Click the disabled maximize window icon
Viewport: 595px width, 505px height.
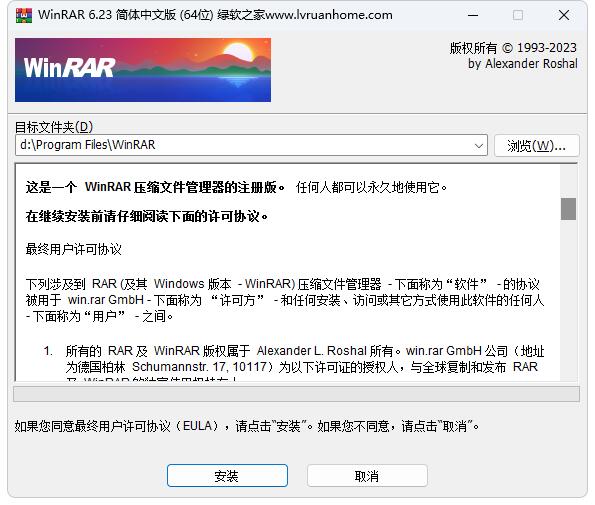pyautogui.click(x=518, y=15)
